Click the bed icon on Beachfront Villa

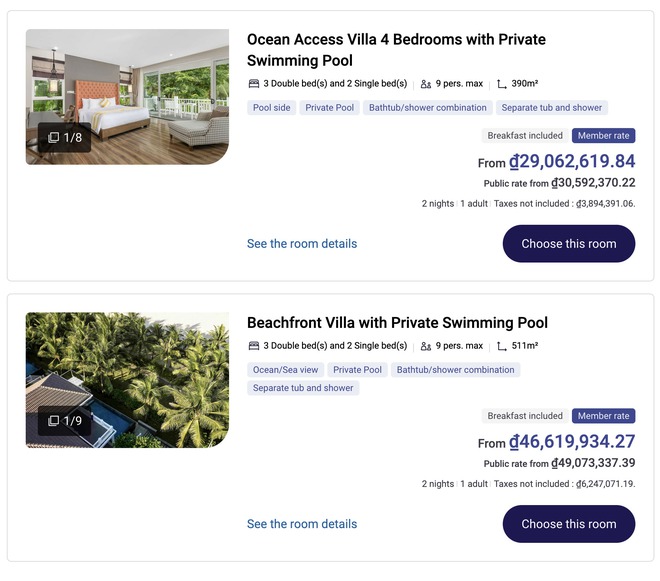point(254,346)
